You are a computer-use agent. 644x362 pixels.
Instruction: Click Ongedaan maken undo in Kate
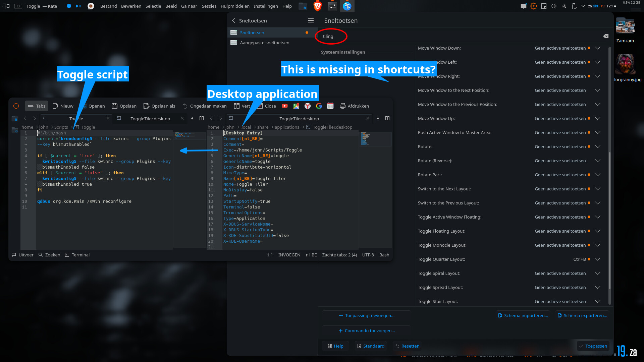205,106
